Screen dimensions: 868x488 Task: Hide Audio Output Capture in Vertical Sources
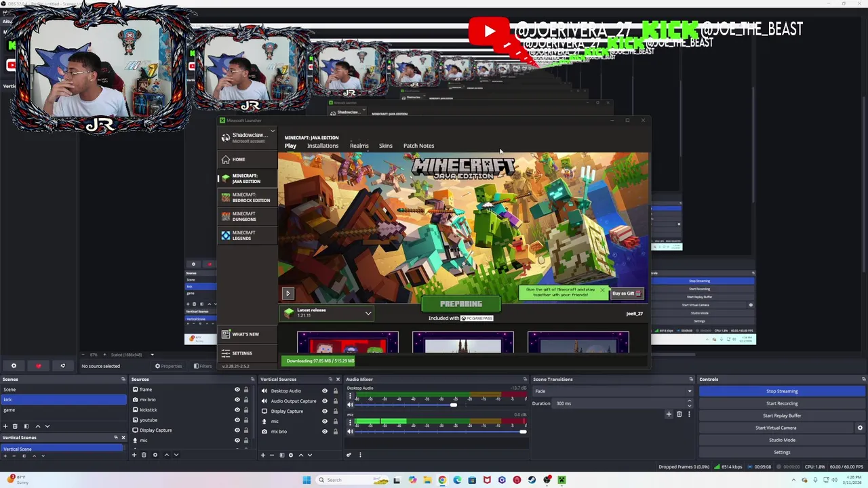(x=324, y=401)
